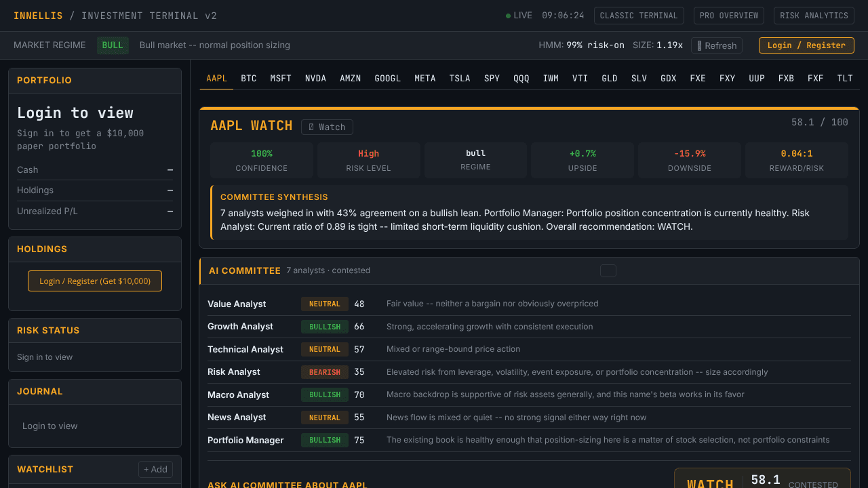Viewport: 868px width, 488px height.
Task: Click the Refresh icon button
Action: (717, 45)
